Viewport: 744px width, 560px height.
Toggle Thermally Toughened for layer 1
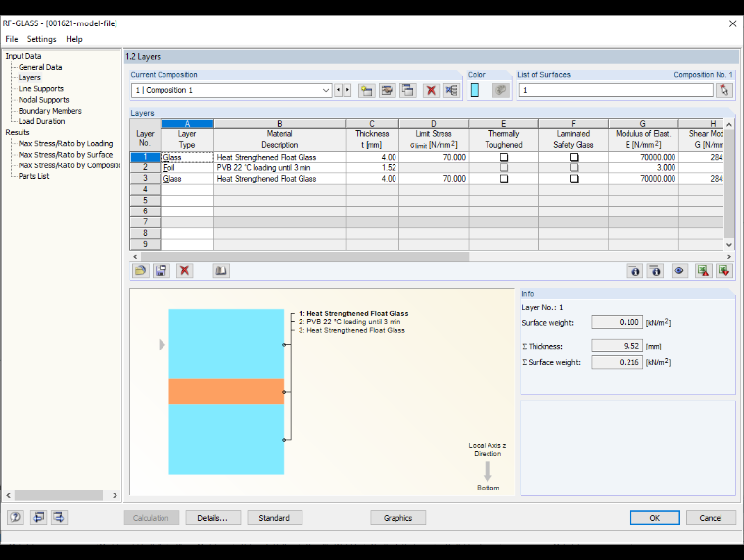coord(504,157)
